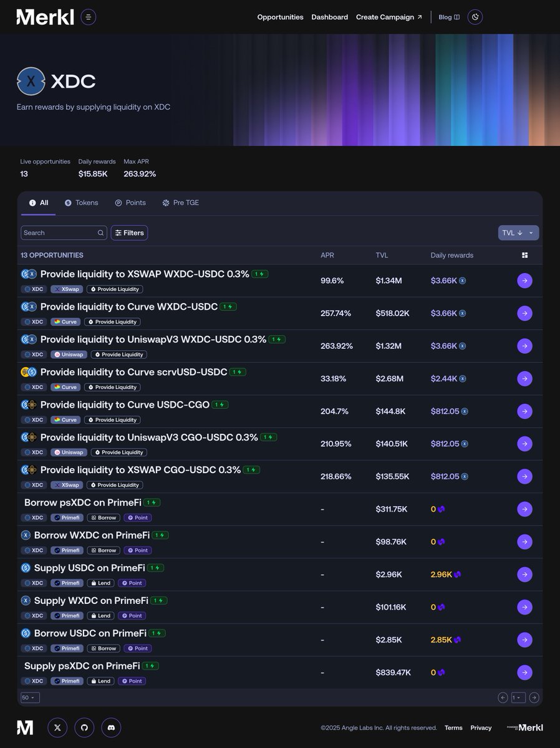Go to previous page arrow
The height and width of the screenshot is (748, 560).
coord(503,698)
